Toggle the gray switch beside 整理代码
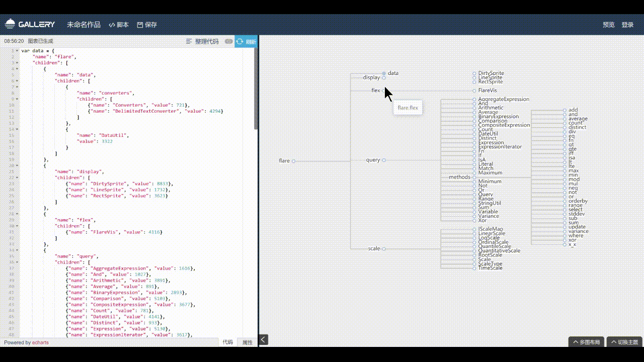 (x=228, y=41)
